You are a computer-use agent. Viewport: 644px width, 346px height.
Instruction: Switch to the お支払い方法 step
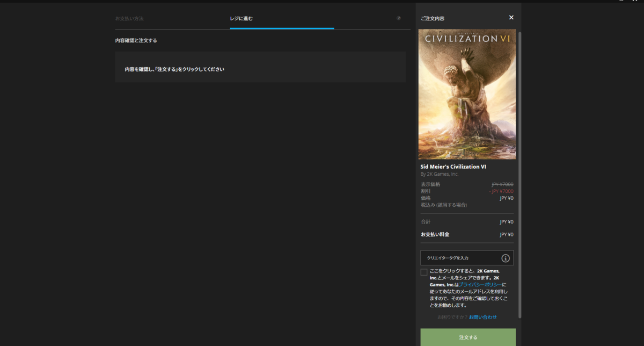[129, 18]
